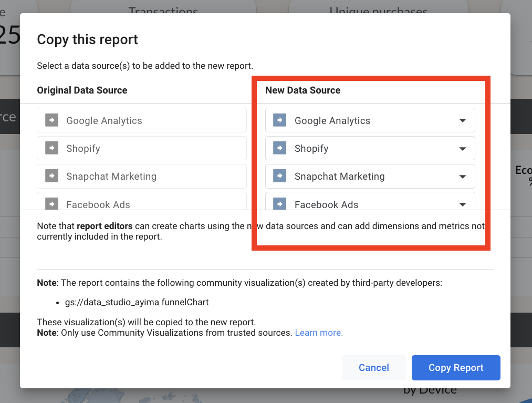The width and height of the screenshot is (532, 403).
Task: Open Snapchat Marketing new data source dropdown
Action: (x=370, y=176)
